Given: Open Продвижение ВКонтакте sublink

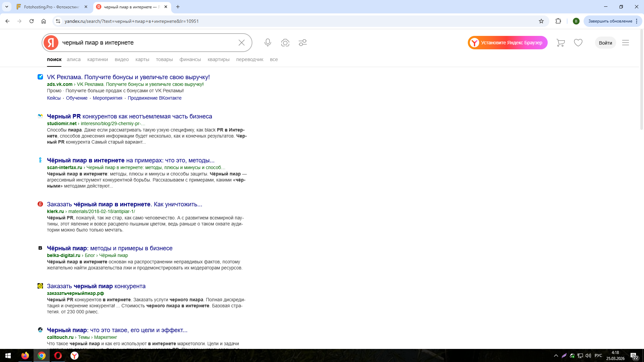Looking at the screenshot, I should point(155,98).
